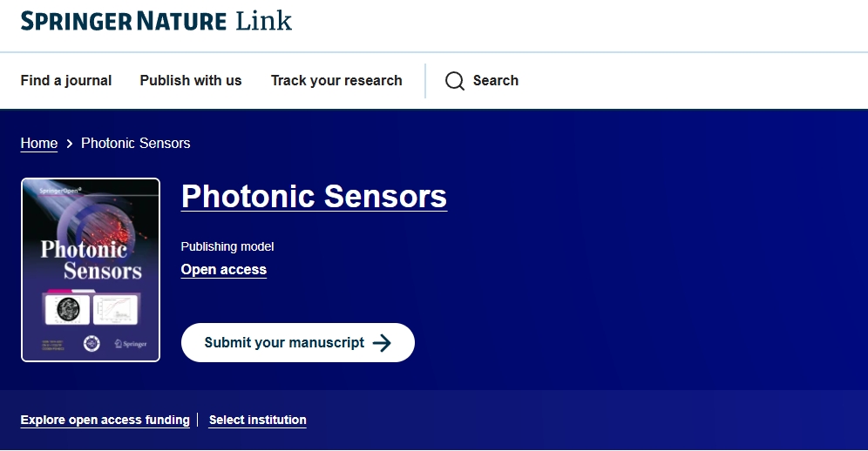
Task: Click the Search label in header
Action: [x=496, y=81]
